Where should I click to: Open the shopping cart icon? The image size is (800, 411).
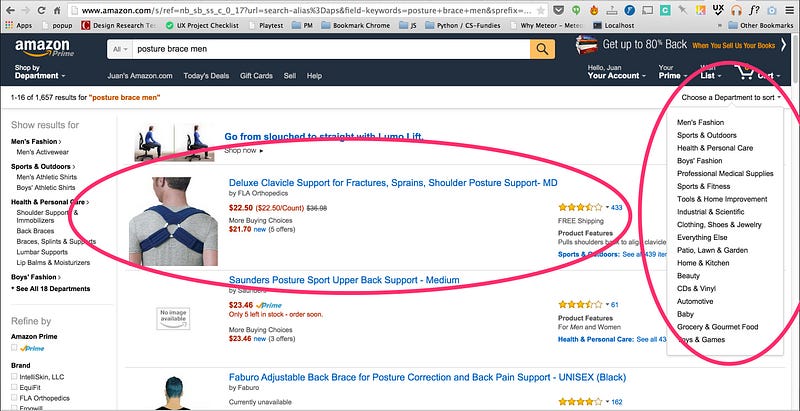[x=745, y=72]
